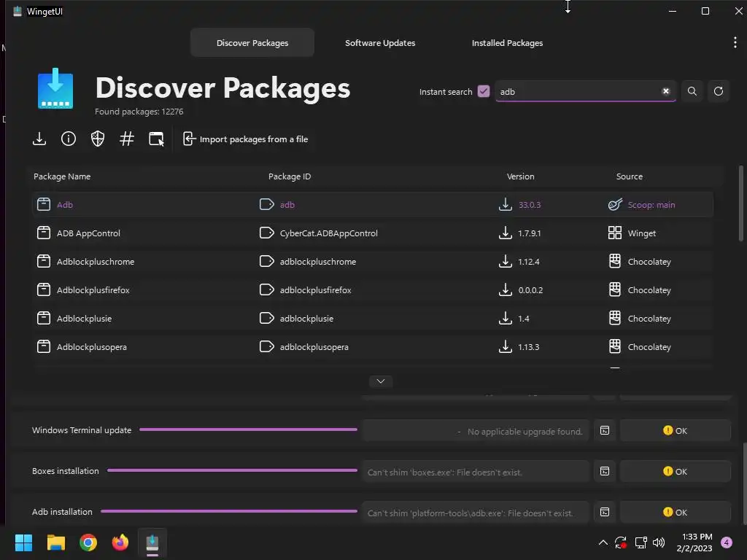Toggle the Instant search checkbox
Viewport: 747px width, 560px height.
pos(484,91)
